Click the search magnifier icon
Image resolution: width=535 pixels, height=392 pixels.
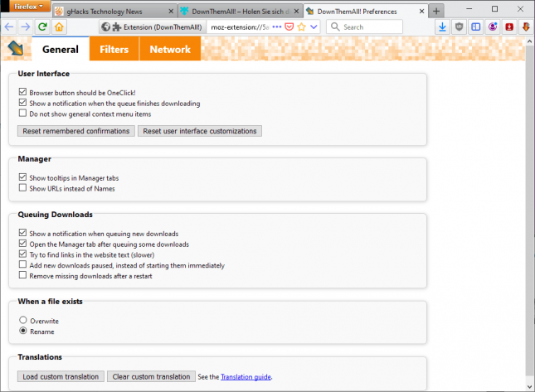coord(335,27)
